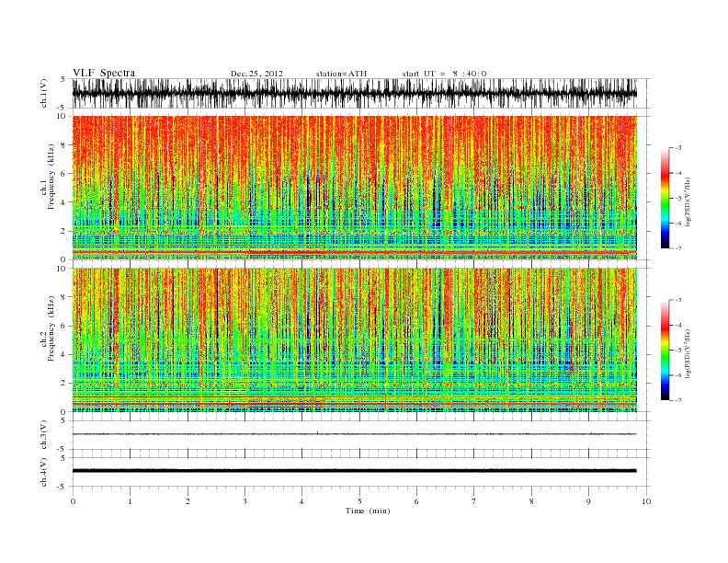Click the '-7' label on ch.2 color bar
The height and width of the screenshot is (563, 728).
pyautogui.click(x=678, y=400)
